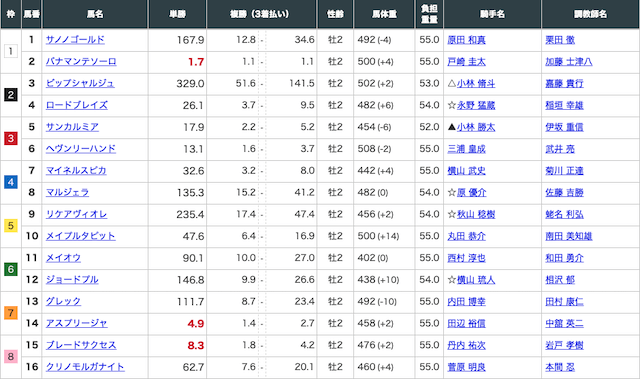Click the red 4.9 win odds
Screen dimensions: 640x379
pos(196,324)
